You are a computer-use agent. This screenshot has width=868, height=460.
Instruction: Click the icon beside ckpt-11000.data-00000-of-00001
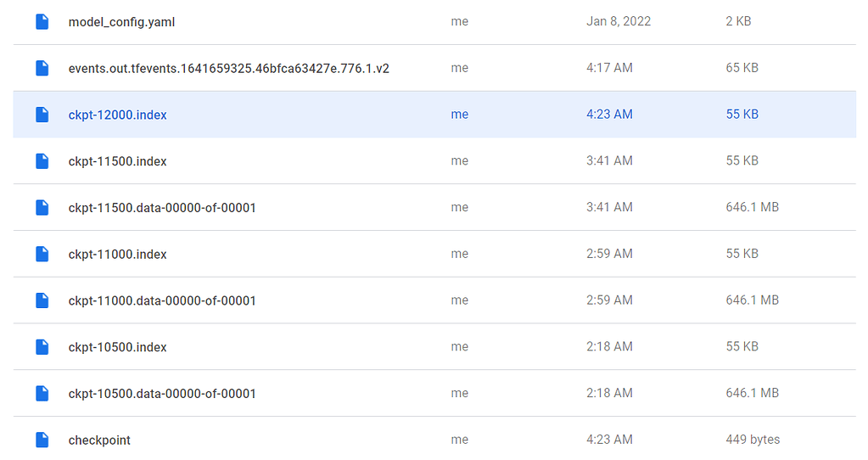click(42, 300)
